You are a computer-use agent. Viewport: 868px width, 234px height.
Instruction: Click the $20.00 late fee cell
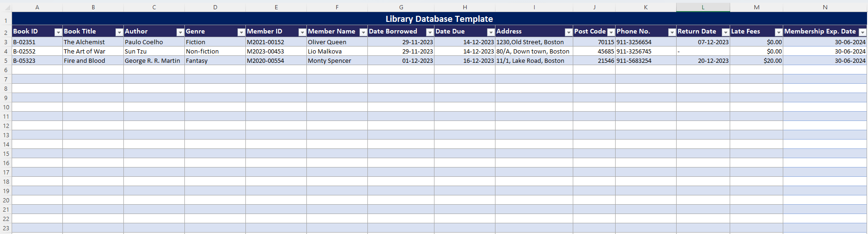(757, 60)
